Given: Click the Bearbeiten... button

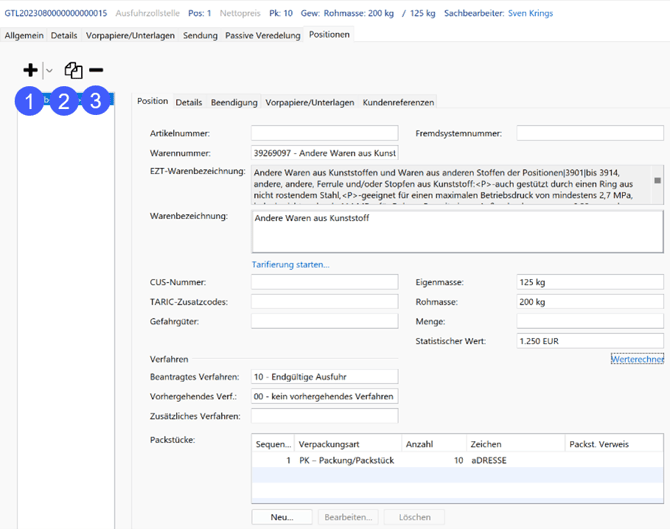Looking at the screenshot, I should coord(348,517).
